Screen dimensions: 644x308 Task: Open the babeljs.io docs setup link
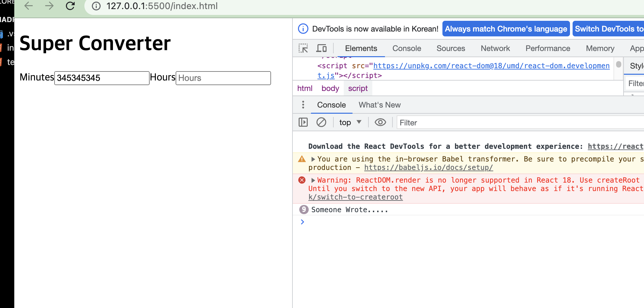pos(428,168)
